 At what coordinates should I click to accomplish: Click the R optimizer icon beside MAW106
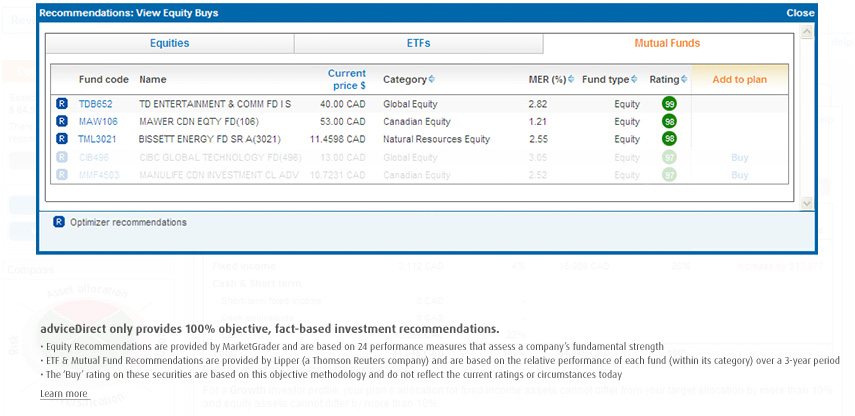tap(62, 122)
